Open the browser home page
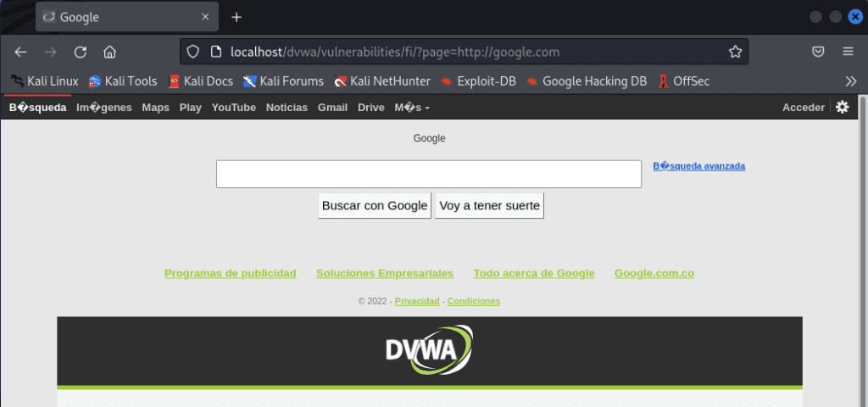The height and width of the screenshot is (407, 868). [x=109, y=52]
